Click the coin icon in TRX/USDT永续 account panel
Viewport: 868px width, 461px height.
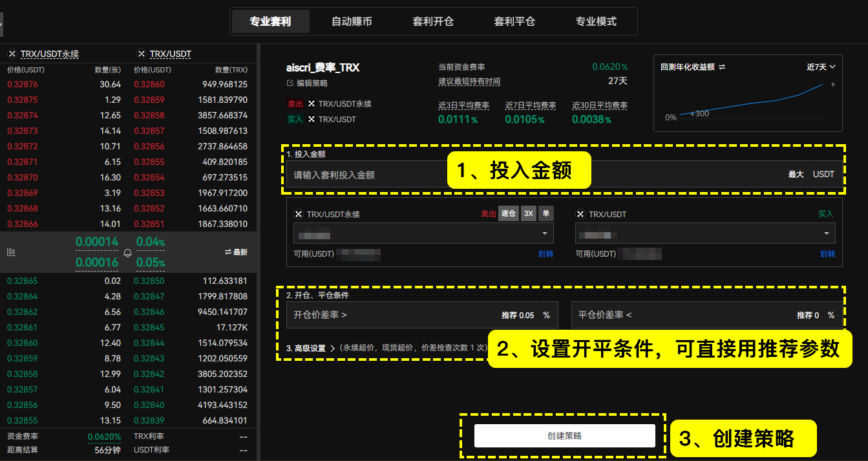pyautogui.click(x=299, y=214)
